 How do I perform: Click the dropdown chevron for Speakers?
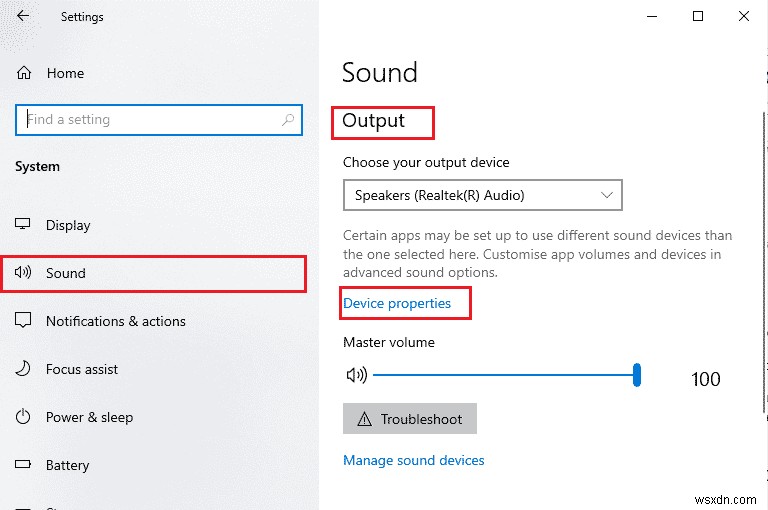pyautogui.click(x=606, y=195)
